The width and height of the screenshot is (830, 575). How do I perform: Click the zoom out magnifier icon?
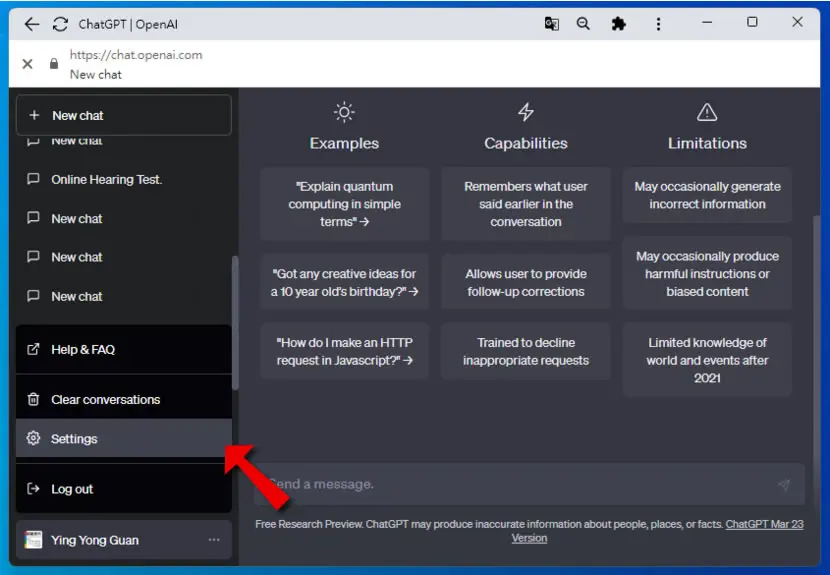pos(583,24)
